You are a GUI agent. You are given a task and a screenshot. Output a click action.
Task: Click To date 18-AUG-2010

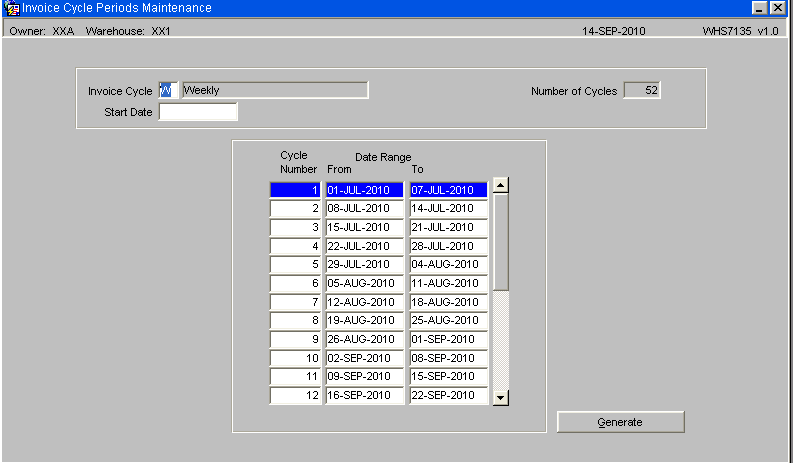449,302
